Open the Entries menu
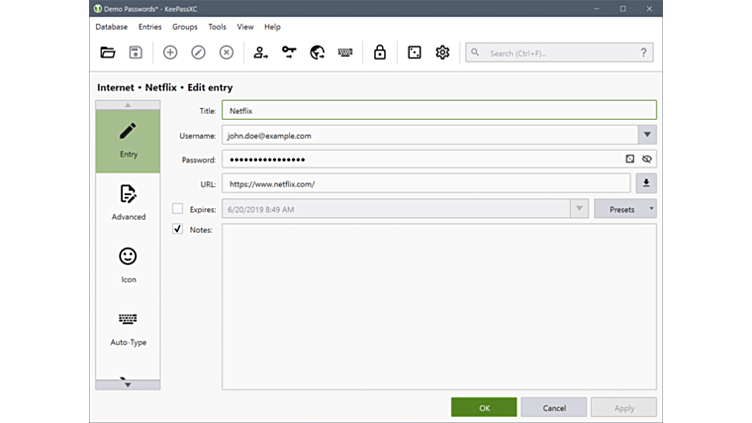The image size is (752, 423). [150, 27]
